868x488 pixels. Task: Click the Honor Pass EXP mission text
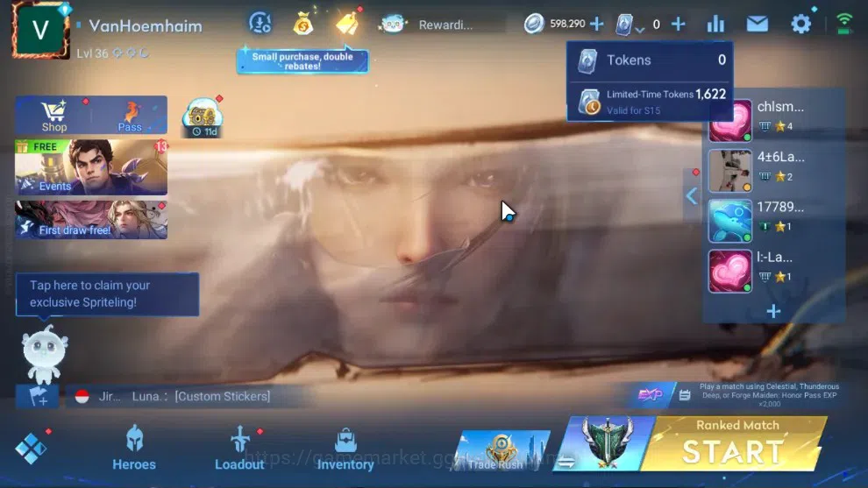(x=770, y=395)
